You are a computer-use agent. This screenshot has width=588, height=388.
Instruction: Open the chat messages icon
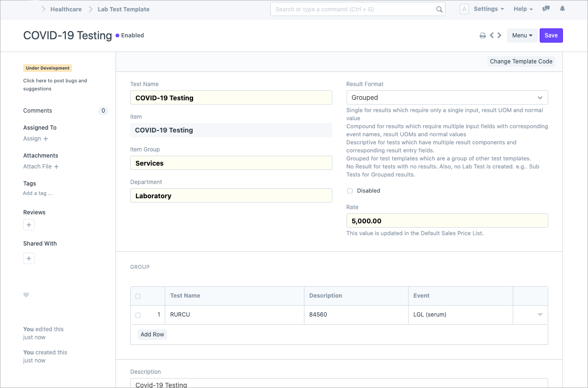pyautogui.click(x=546, y=9)
